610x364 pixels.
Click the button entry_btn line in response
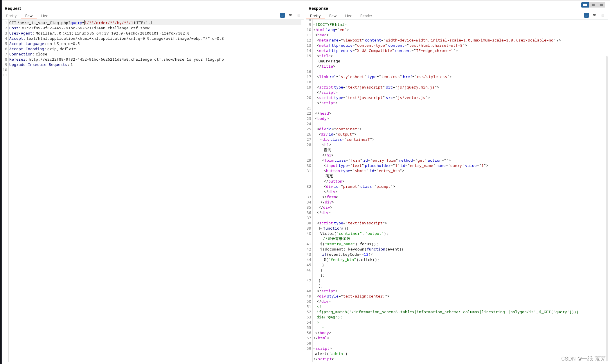click(364, 171)
